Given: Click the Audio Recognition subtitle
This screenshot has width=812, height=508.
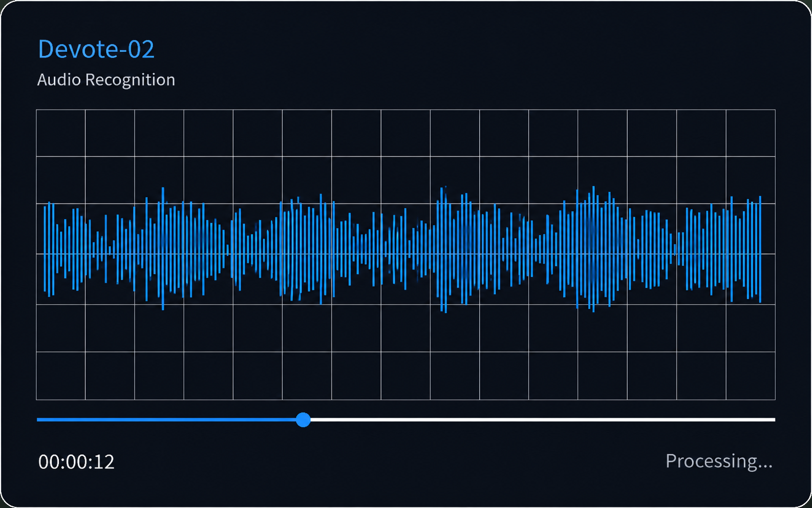Looking at the screenshot, I should tap(106, 80).
